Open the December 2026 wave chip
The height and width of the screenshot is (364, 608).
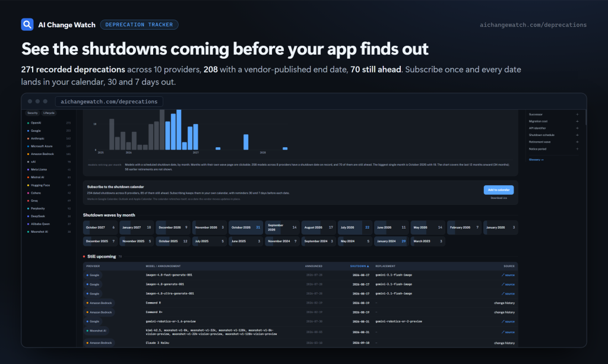173,227
